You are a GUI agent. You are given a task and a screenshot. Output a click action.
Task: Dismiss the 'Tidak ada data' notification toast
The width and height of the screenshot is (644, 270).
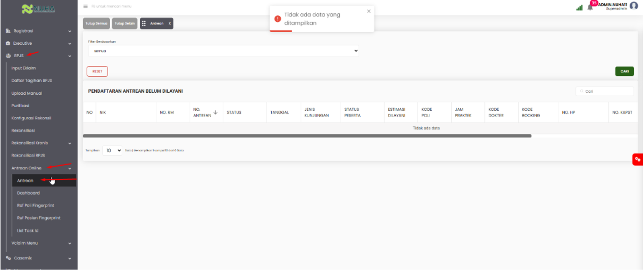(369, 11)
